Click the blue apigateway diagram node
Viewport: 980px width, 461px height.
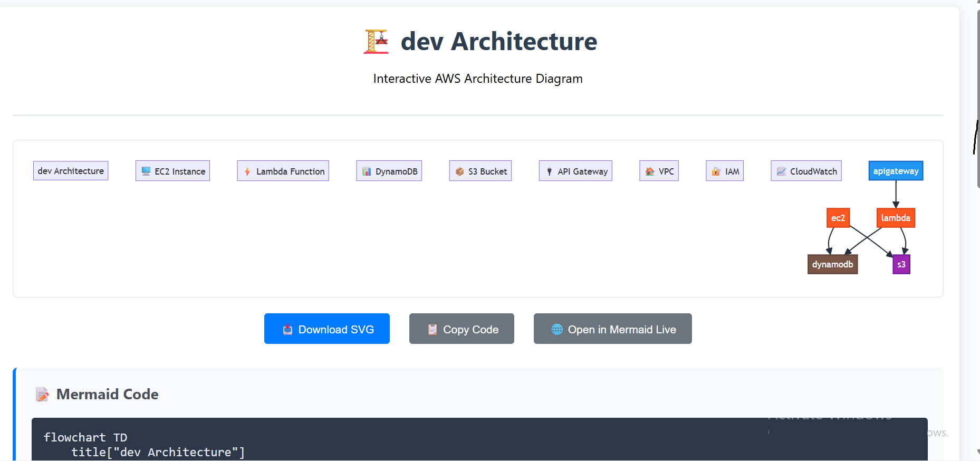pos(896,171)
